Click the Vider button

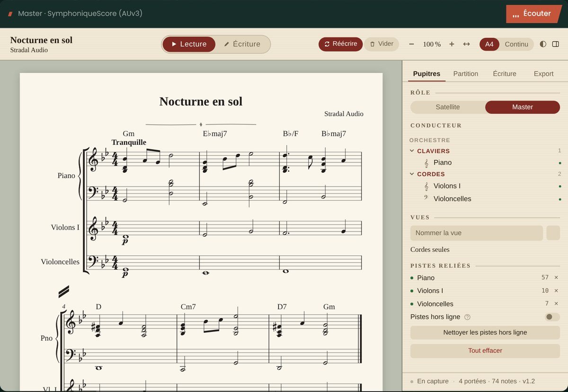pyautogui.click(x=381, y=44)
